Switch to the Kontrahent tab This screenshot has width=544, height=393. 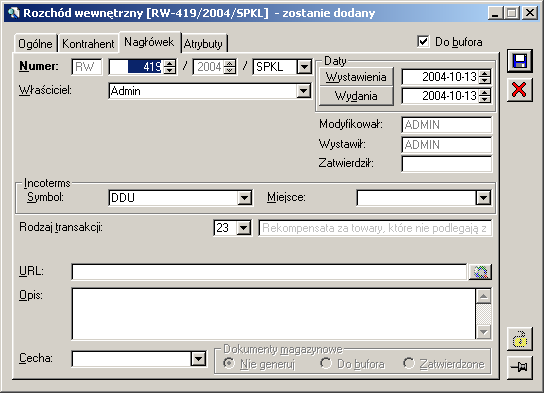pos(88,44)
